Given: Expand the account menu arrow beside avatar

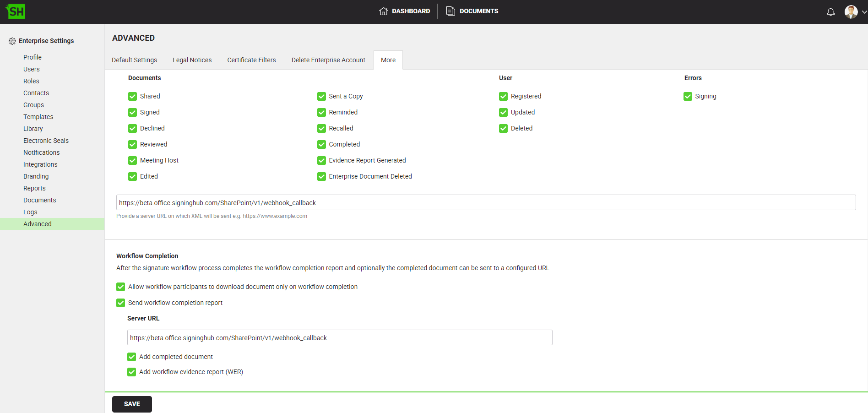Looking at the screenshot, I should click(x=864, y=12).
